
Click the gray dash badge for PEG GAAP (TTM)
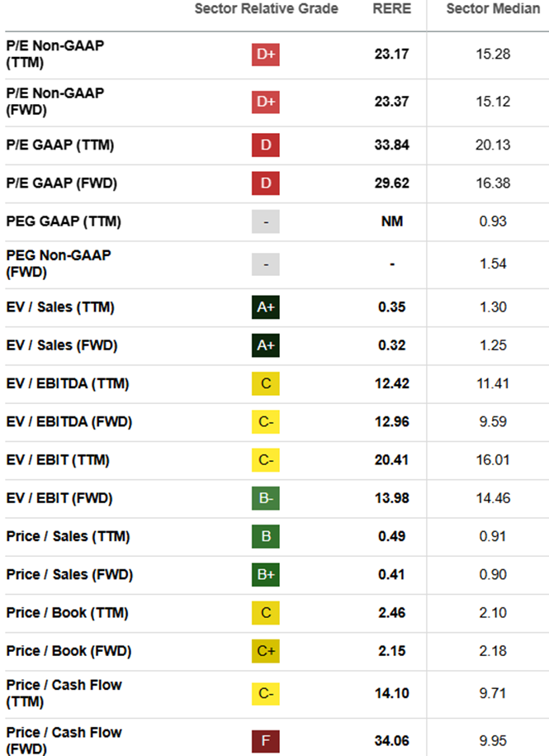[265, 221]
